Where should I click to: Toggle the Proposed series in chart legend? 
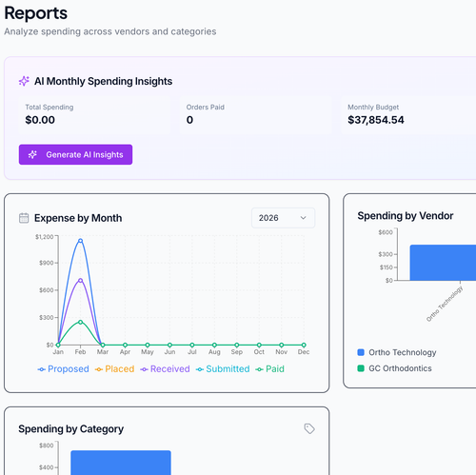63,369
